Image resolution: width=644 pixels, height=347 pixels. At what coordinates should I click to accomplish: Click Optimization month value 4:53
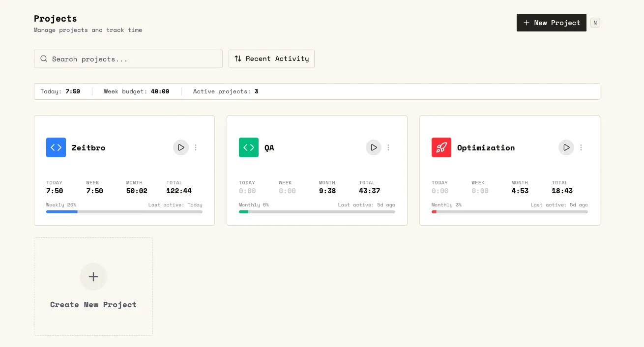[x=520, y=191]
